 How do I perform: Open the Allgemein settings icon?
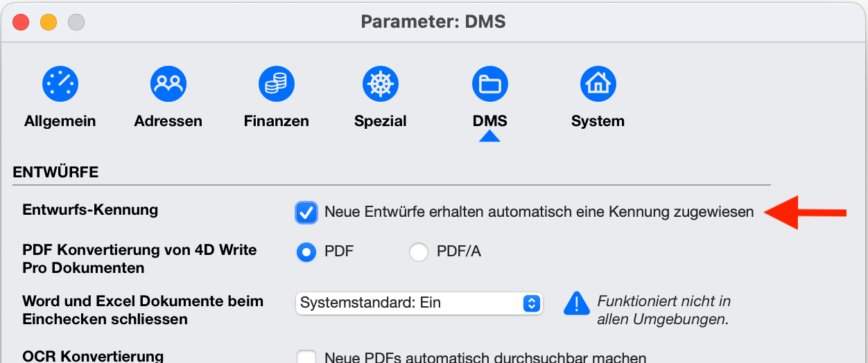(x=60, y=85)
